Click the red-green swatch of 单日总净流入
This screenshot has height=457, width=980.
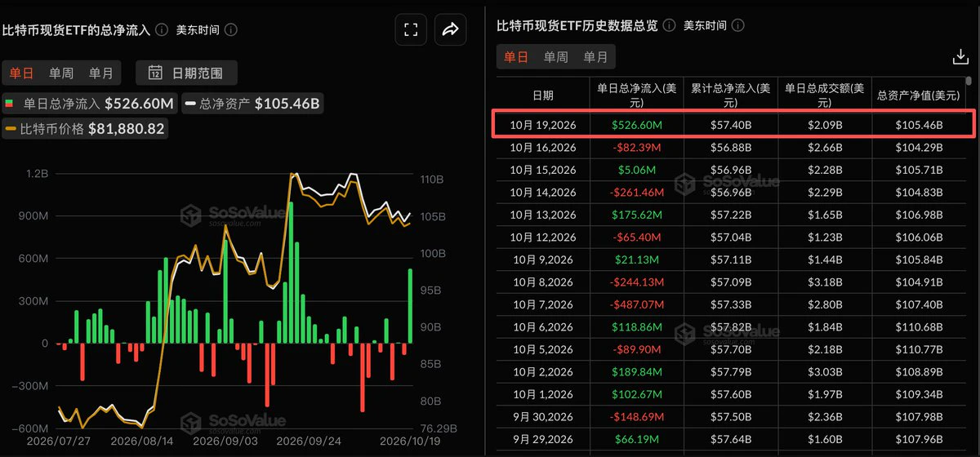11,104
